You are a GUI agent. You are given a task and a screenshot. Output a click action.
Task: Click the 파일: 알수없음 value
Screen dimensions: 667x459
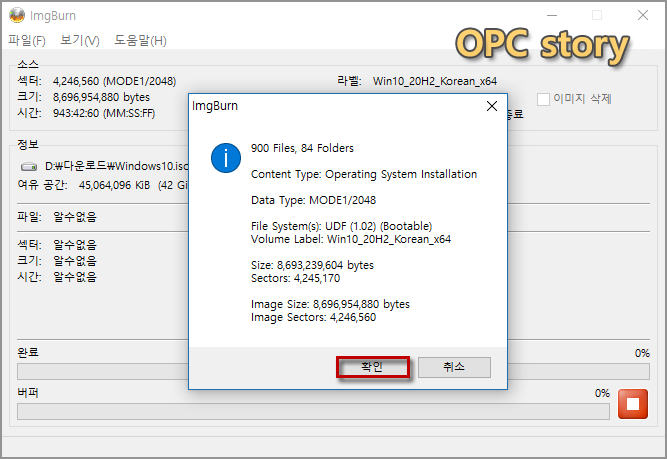(x=75, y=217)
